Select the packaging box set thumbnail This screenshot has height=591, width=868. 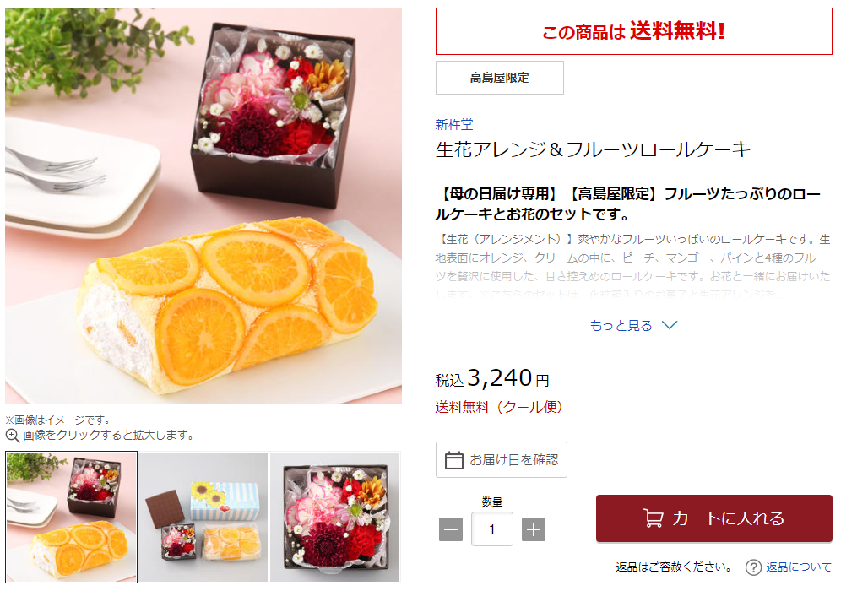tap(203, 517)
